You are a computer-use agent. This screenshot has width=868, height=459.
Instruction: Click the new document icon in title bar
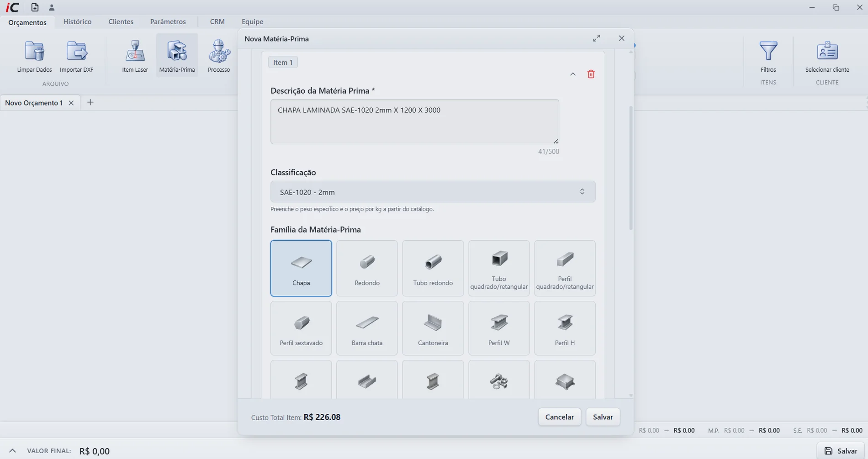[x=35, y=7]
